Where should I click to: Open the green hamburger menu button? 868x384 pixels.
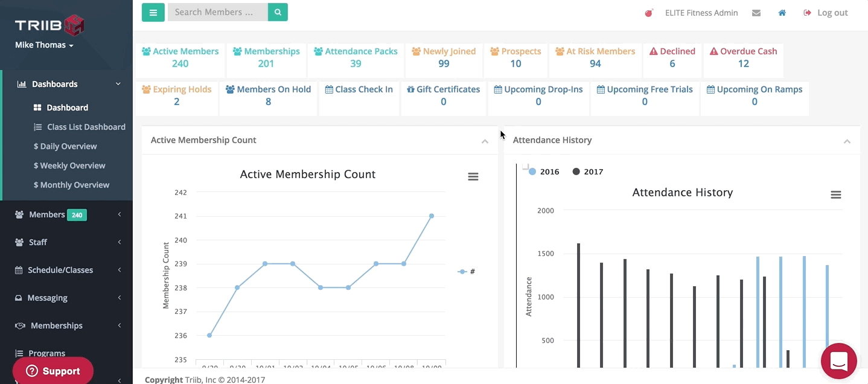pyautogui.click(x=153, y=12)
